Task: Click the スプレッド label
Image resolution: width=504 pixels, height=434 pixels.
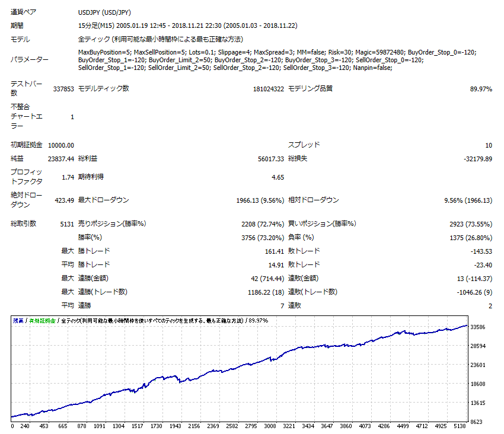Action: click(x=304, y=145)
